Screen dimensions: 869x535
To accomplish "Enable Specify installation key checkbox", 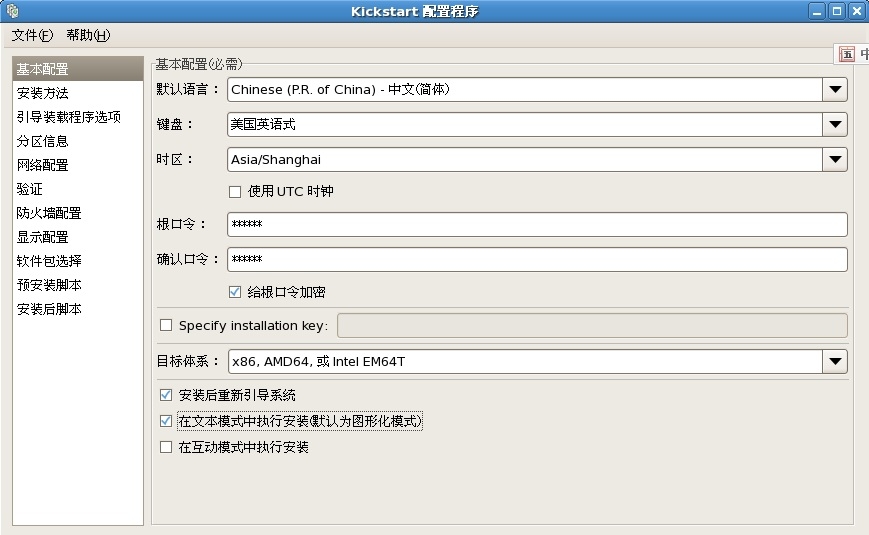I will pos(166,325).
